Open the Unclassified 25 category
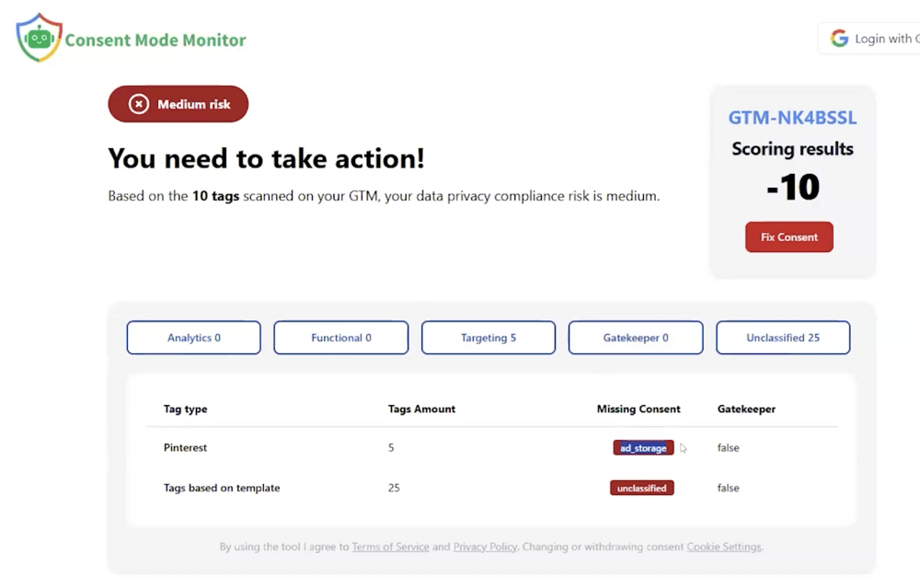Viewport: 920px width, 588px height. coord(783,338)
